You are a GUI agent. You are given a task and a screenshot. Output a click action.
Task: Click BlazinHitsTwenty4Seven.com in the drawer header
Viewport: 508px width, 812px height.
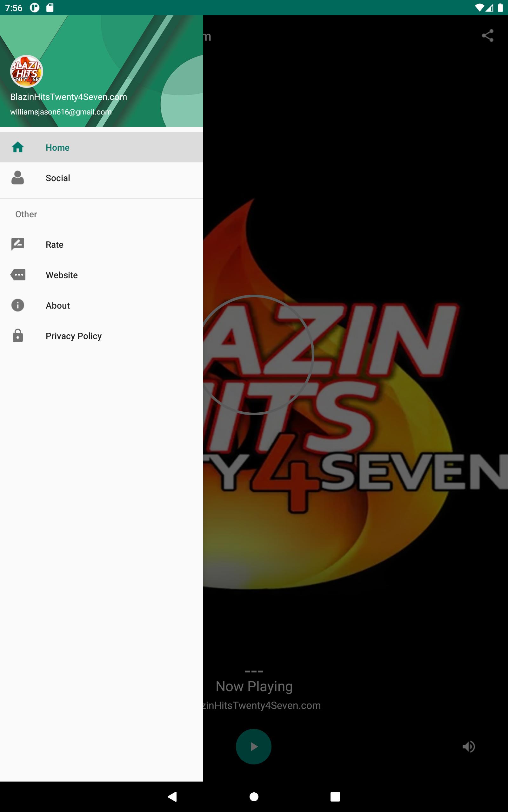69,97
